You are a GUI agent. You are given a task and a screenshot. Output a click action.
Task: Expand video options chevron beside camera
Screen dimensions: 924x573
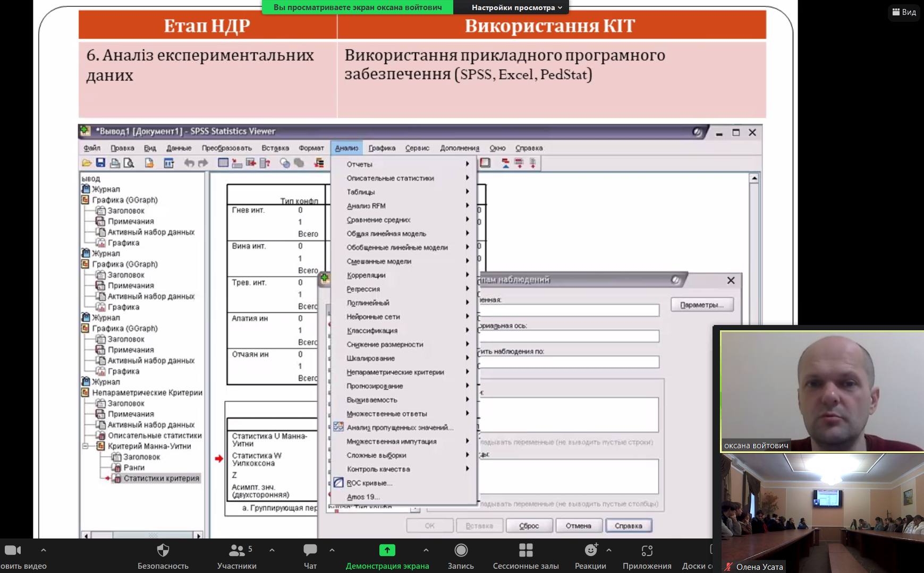(x=44, y=550)
